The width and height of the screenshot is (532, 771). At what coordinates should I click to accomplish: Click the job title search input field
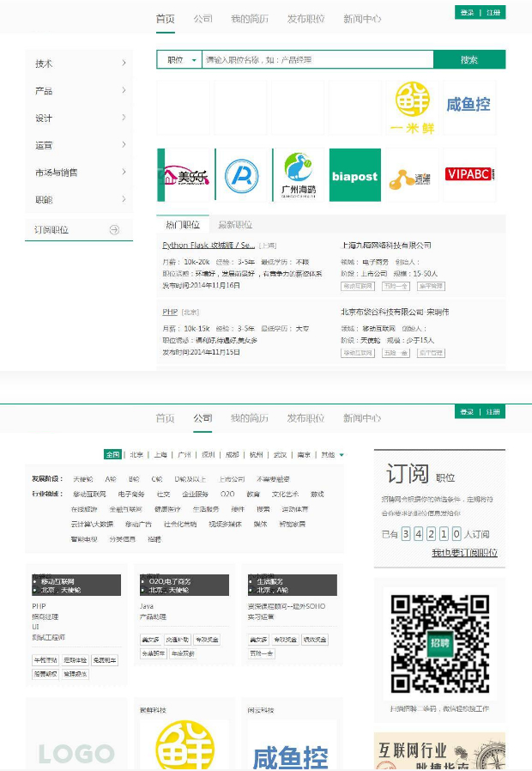pyautogui.click(x=317, y=60)
